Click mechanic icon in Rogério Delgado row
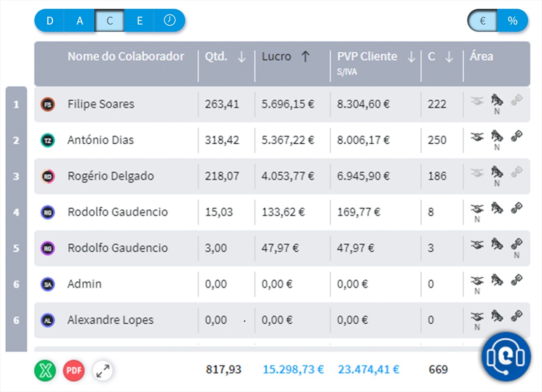This screenshot has width=542, height=392. pos(497,172)
